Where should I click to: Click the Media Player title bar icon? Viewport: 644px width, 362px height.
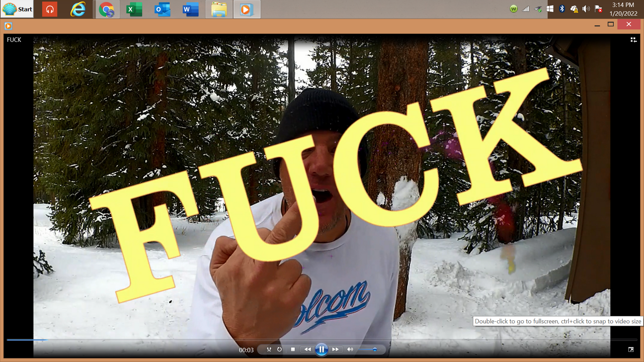point(8,26)
